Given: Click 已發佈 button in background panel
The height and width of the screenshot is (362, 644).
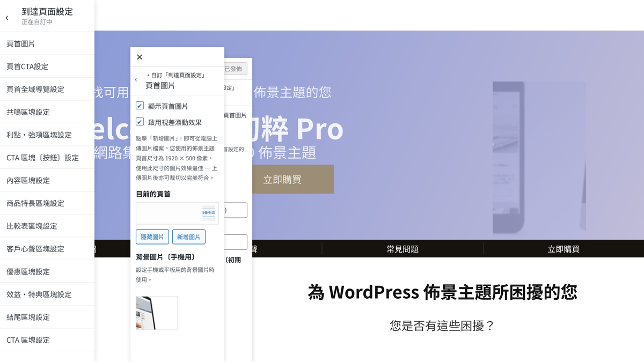Looking at the screenshot, I should (x=235, y=69).
